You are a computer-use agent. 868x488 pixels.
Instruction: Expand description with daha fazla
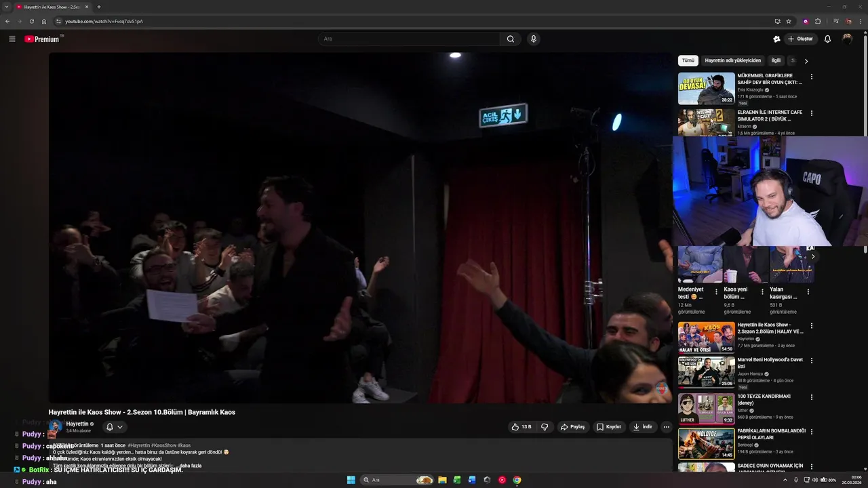191,466
